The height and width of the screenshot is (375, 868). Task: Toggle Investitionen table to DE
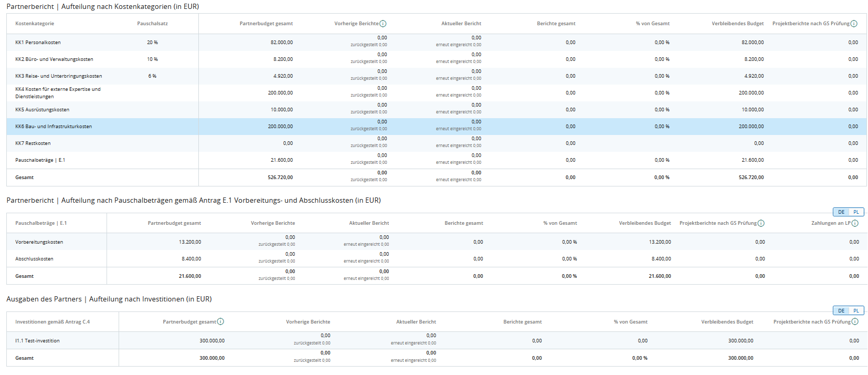pyautogui.click(x=841, y=310)
